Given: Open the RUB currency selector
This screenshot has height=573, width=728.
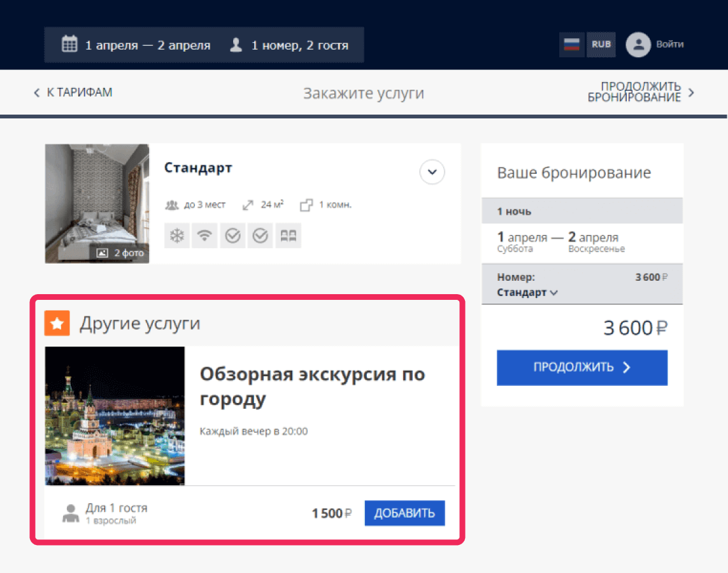Looking at the screenshot, I should click(600, 45).
